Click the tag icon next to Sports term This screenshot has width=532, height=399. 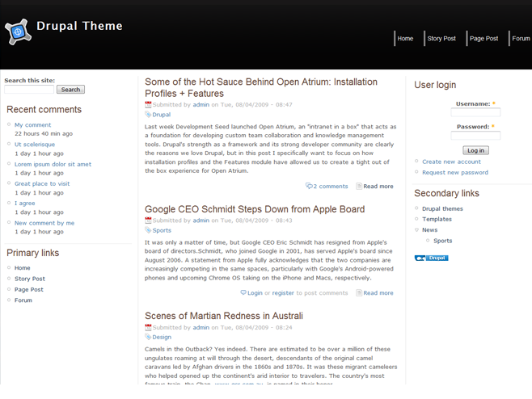click(x=148, y=230)
